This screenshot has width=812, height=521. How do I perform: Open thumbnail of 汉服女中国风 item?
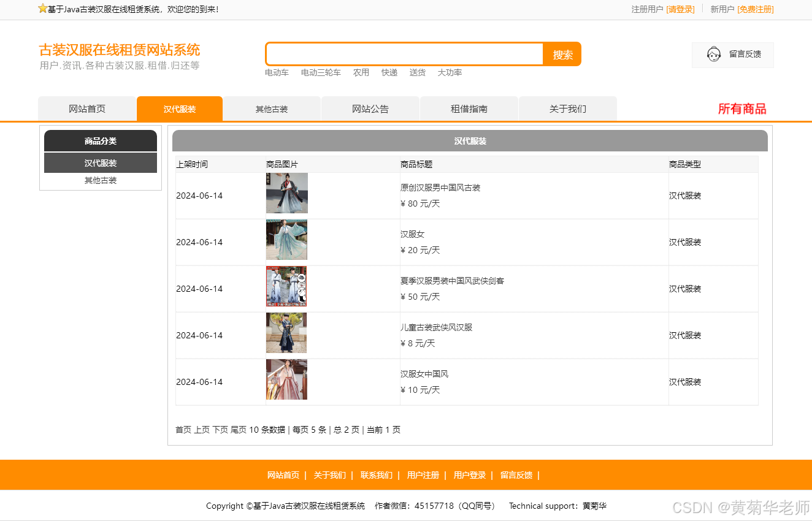coord(286,379)
